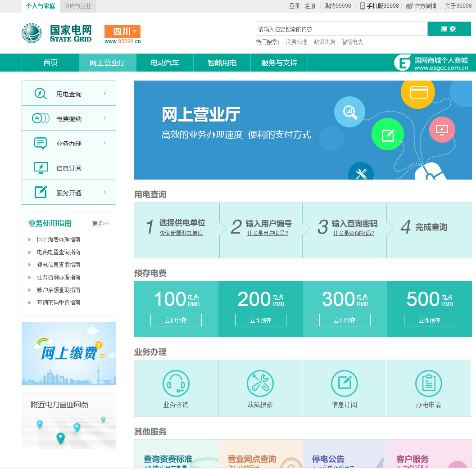Click the 搜索 search button
The image size is (476, 469).
pos(449,29)
